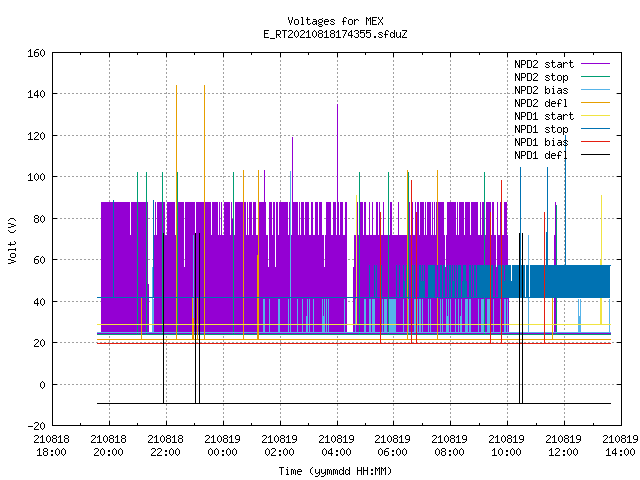The width and height of the screenshot is (640, 480).
Task: Select the 'NPD2 bias' legend label
Action: pos(541,90)
